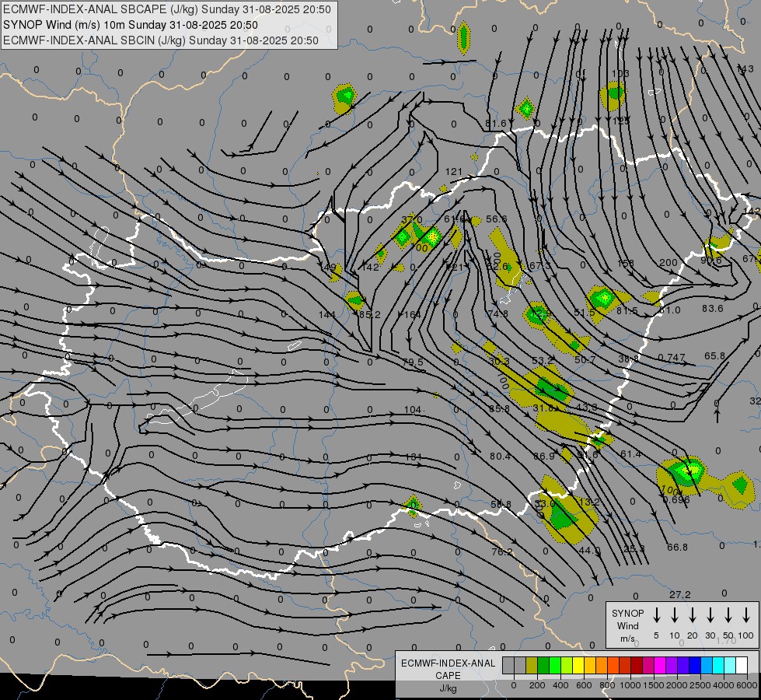This screenshot has width=761, height=700.
Task: Click the map value 61.4
Action: [631, 453]
